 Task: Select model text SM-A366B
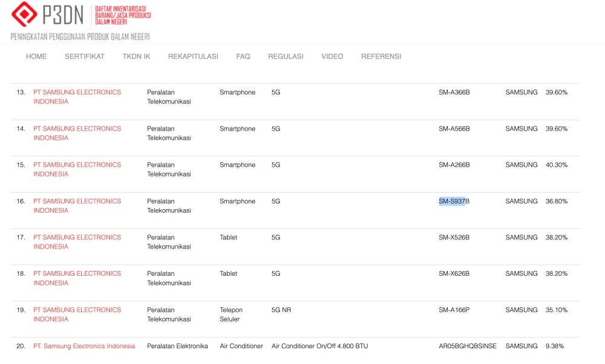[x=454, y=92]
